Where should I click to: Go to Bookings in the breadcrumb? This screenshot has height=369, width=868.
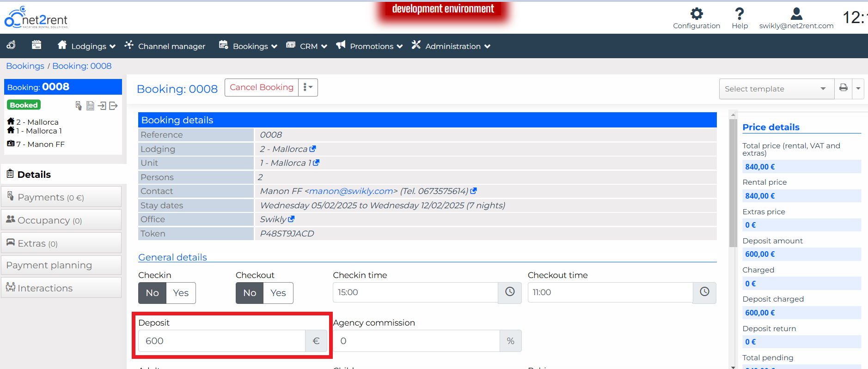click(x=25, y=66)
